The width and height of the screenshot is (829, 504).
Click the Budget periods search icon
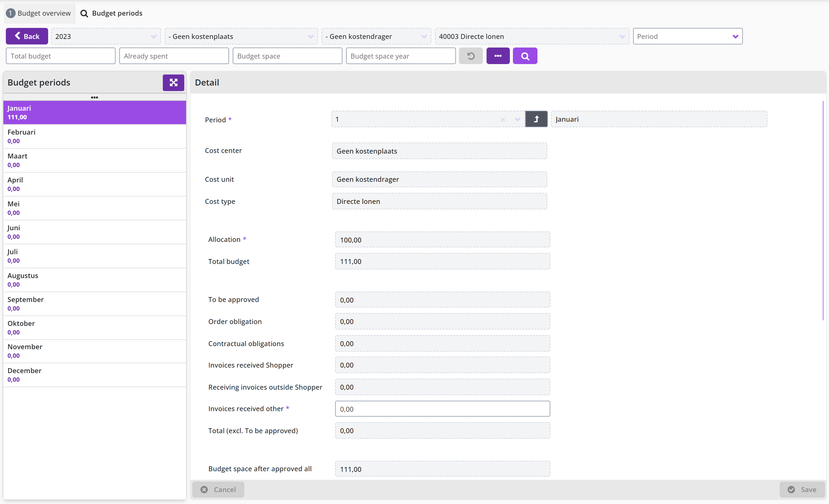(84, 13)
